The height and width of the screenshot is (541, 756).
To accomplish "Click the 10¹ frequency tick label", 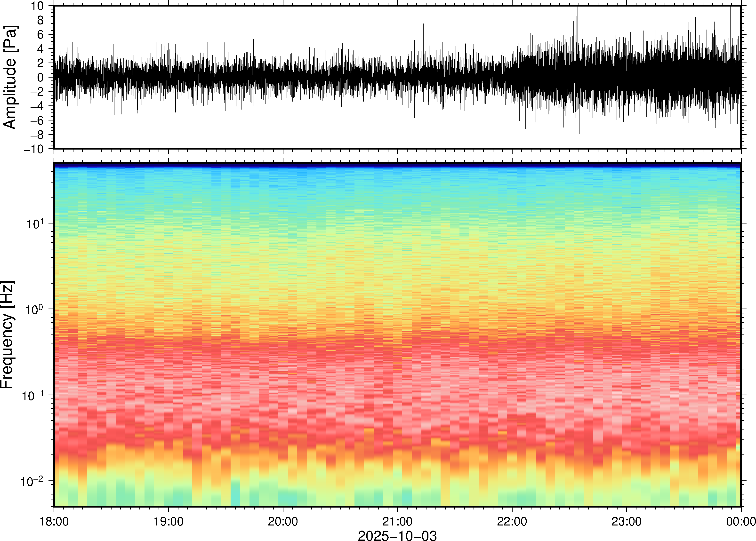I will [35, 223].
